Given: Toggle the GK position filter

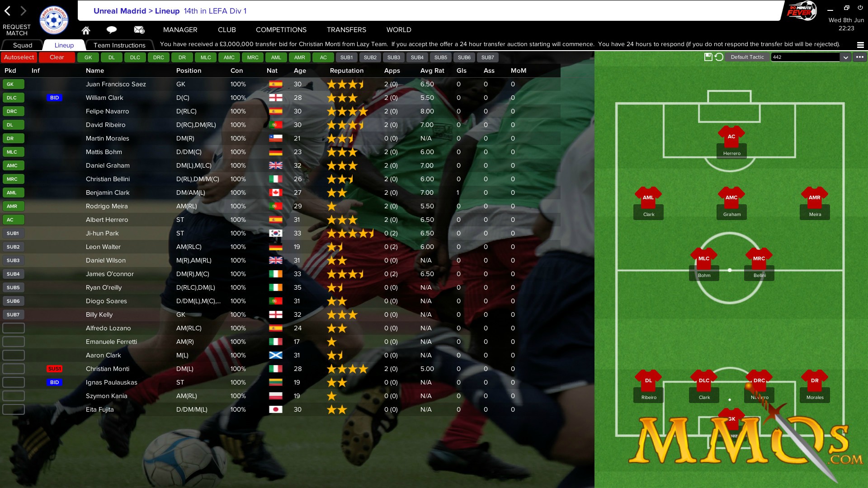Looking at the screenshot, I should [x=88, y=57].
